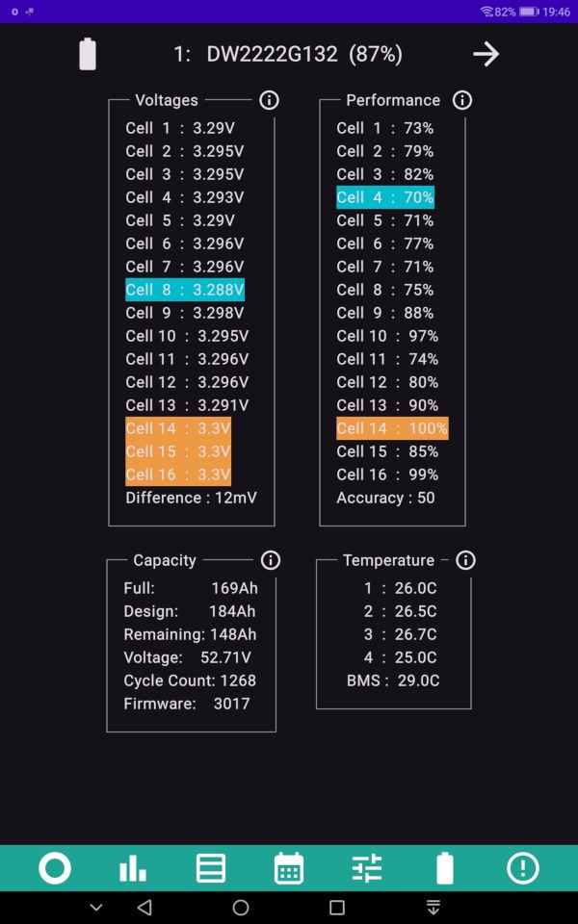578x924 pixels.
Task: Collapse navigation bar with down chevron
Action: click(96, 908)
